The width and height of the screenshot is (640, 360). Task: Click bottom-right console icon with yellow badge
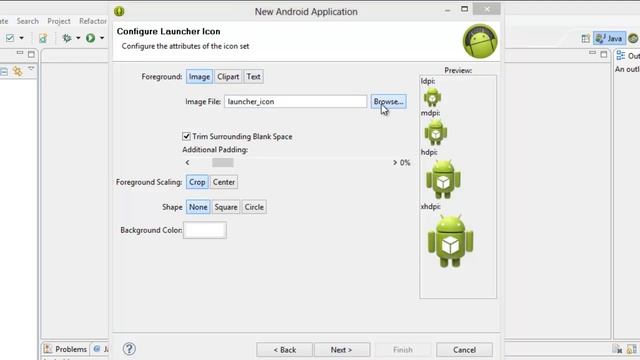click(x=631, y=349)
